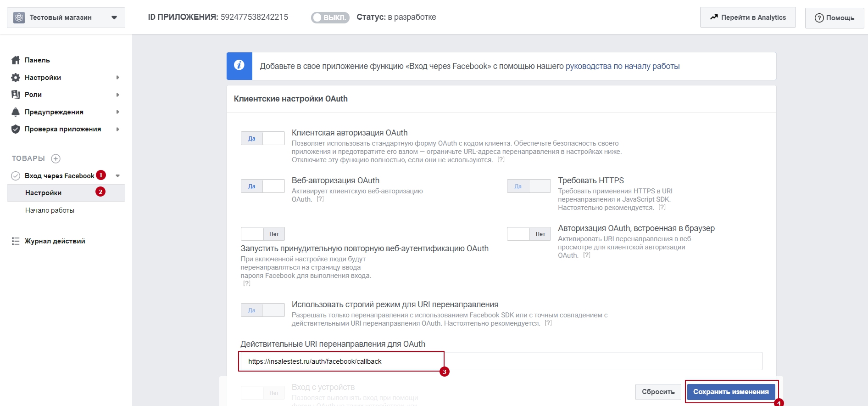Toggle Веб-авторизация OAuth switch
This screenshot has width=868, height=406.
click(263, 186)
